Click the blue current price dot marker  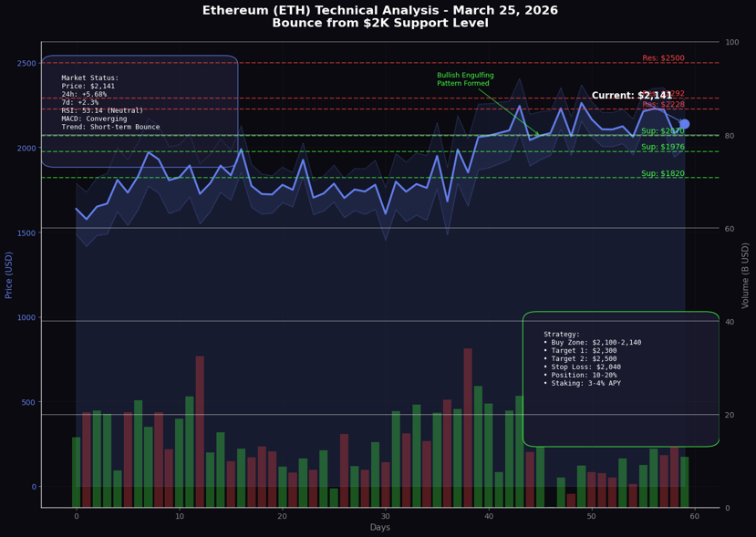click(x=684, y=124)
